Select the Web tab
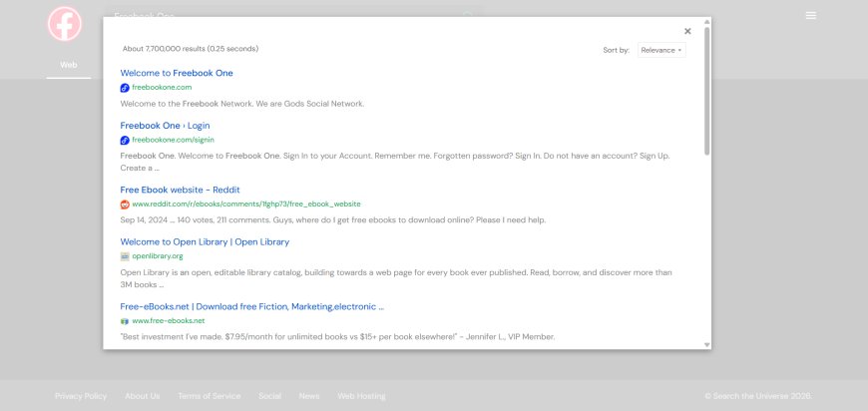Image resolution: width=868 pixels, height=411 pixels. 69,65
